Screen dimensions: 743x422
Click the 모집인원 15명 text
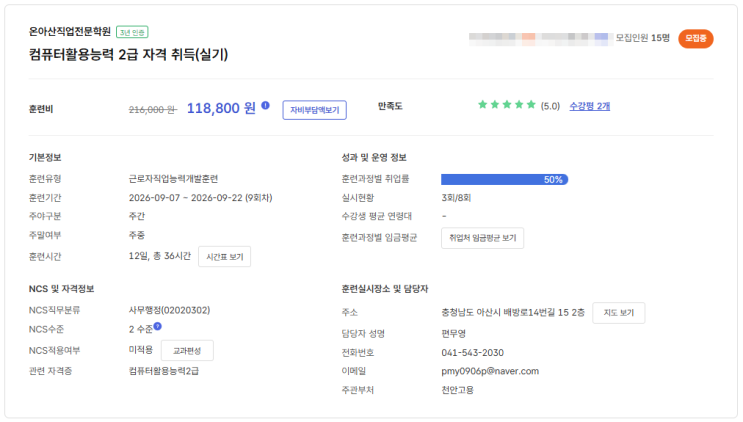click(x=643, y=38)
